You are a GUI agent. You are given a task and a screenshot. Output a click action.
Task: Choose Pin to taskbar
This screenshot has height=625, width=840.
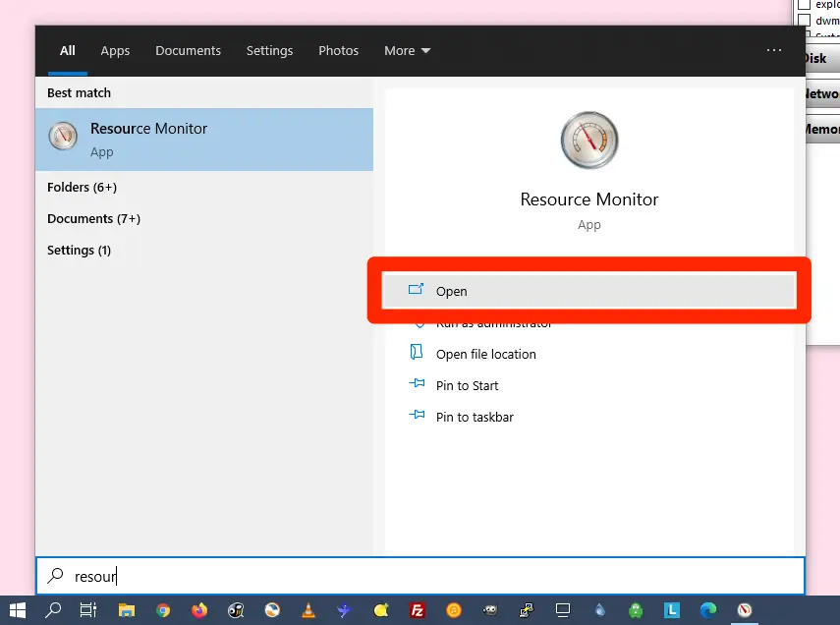(475, 417)
